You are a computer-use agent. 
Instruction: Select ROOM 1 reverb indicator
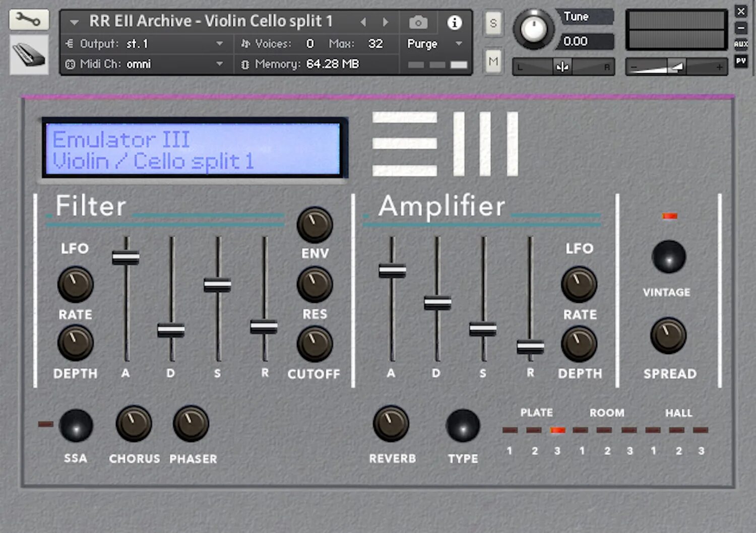pyautogui.click(x=580, y=430)
